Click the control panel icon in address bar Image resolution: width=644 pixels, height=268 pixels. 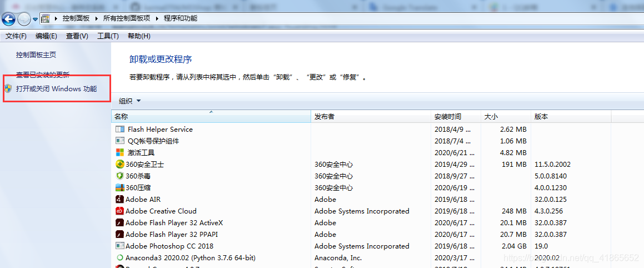pyautogui.click(x=46, y=18)
